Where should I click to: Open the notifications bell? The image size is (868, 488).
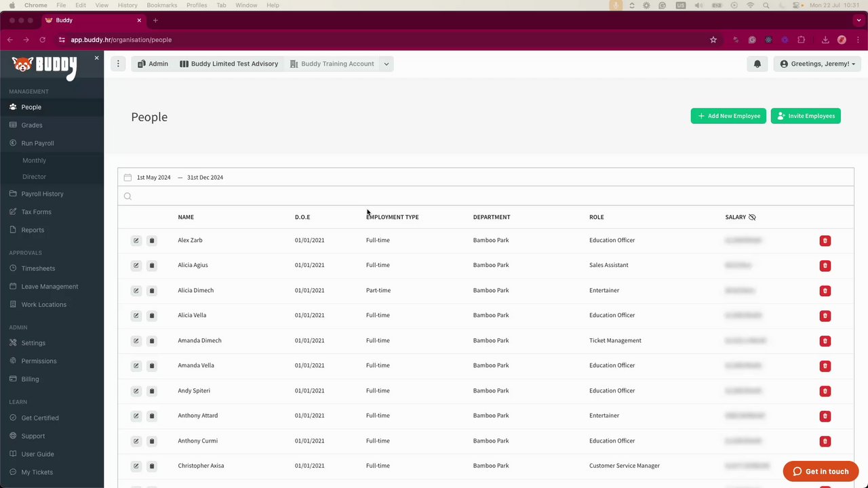757,64
